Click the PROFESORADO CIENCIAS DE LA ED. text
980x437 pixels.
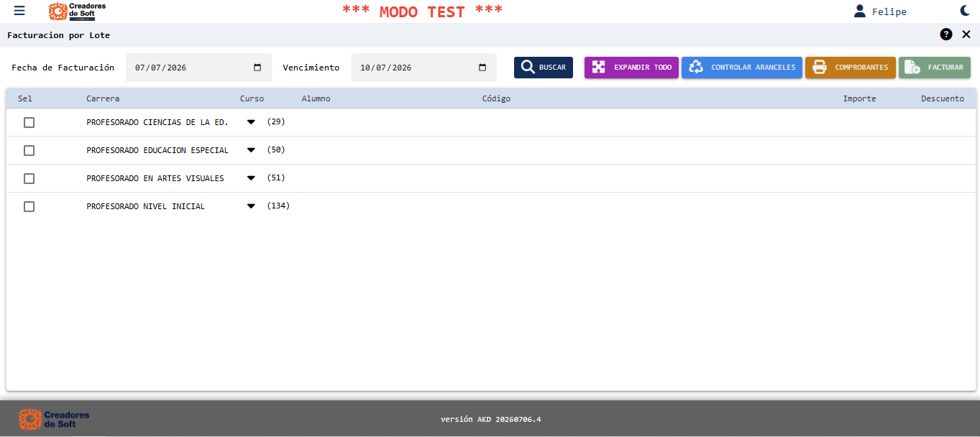(157, 122)
